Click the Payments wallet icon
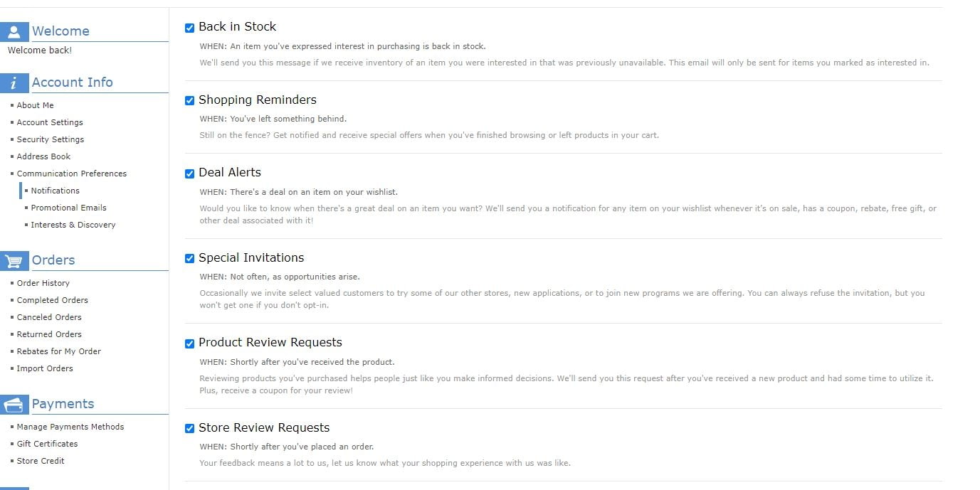Image resolution: width=980 pixels, height=490 pixels. tap(15, 404)
